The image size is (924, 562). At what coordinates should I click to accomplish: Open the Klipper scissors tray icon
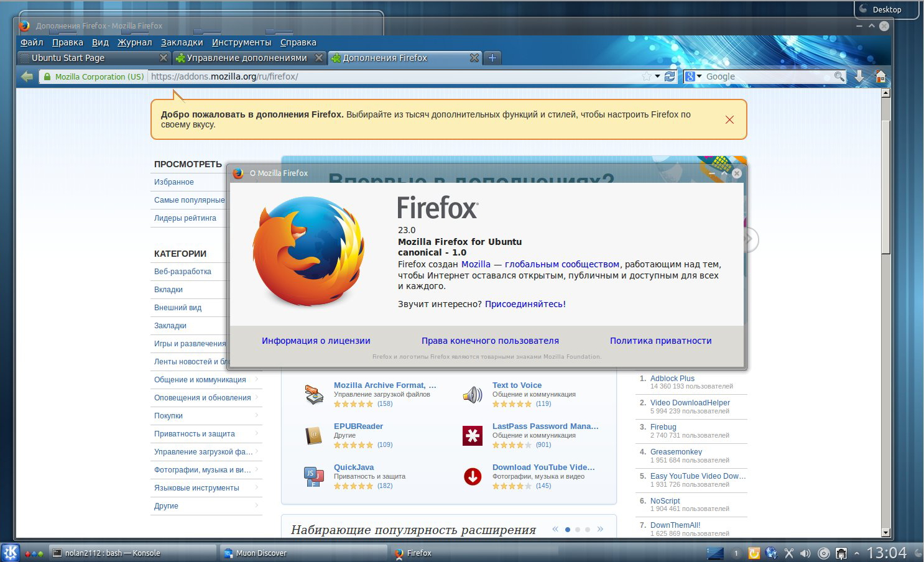pyautogui.click(x=789, y=553)
